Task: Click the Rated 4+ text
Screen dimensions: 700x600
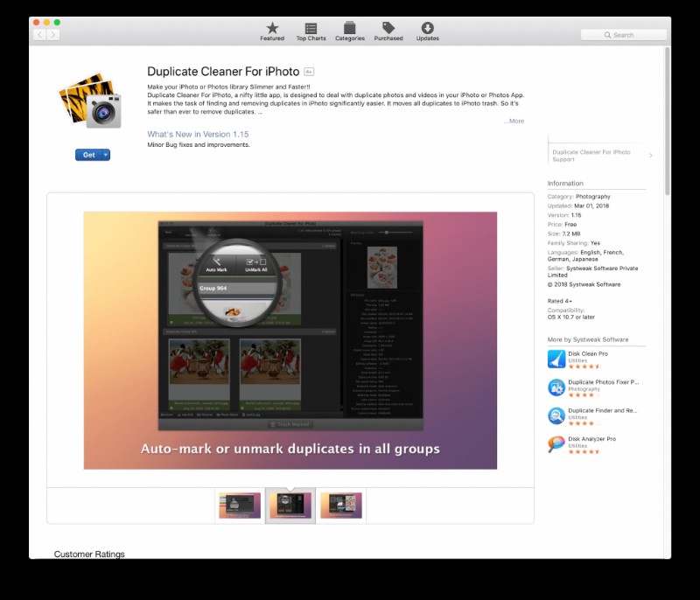Action: coord(560,301)
